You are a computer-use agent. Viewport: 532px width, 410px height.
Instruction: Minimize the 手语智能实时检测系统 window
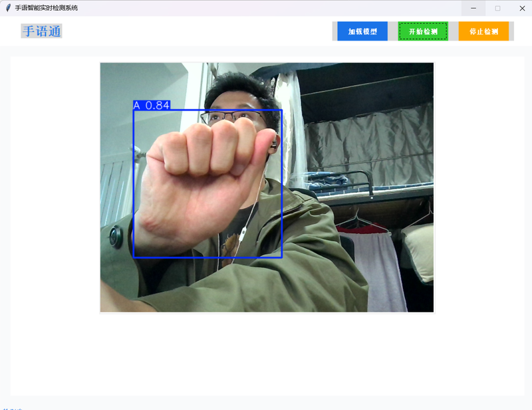click(x=473, y=8)
